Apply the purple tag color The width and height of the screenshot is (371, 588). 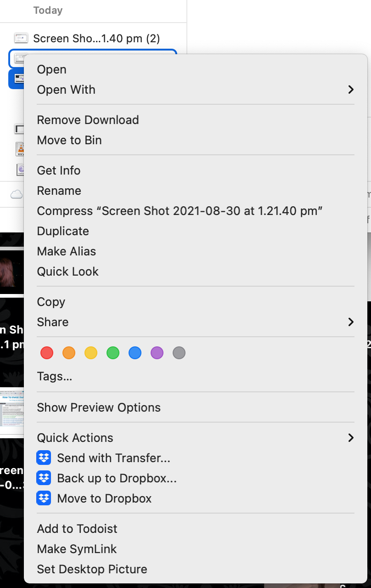[x=157, y=353]
